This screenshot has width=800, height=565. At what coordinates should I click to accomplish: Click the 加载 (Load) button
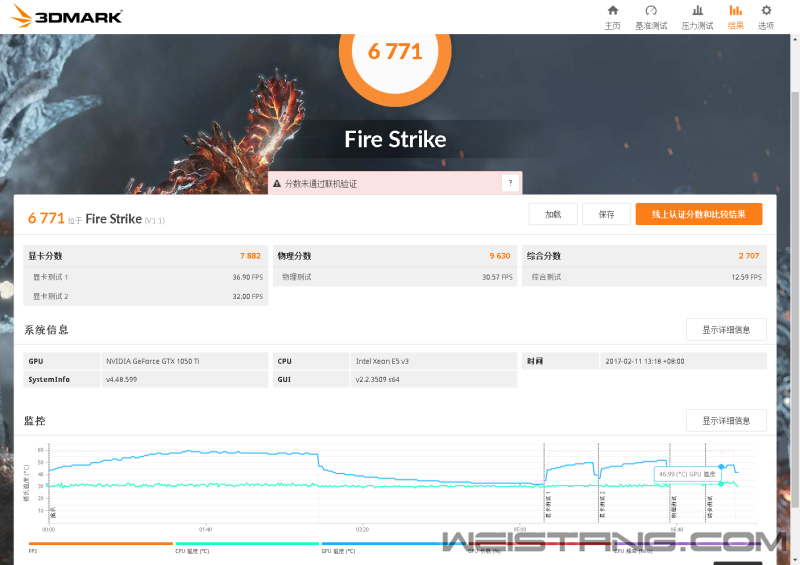click(x=553, y=214)
